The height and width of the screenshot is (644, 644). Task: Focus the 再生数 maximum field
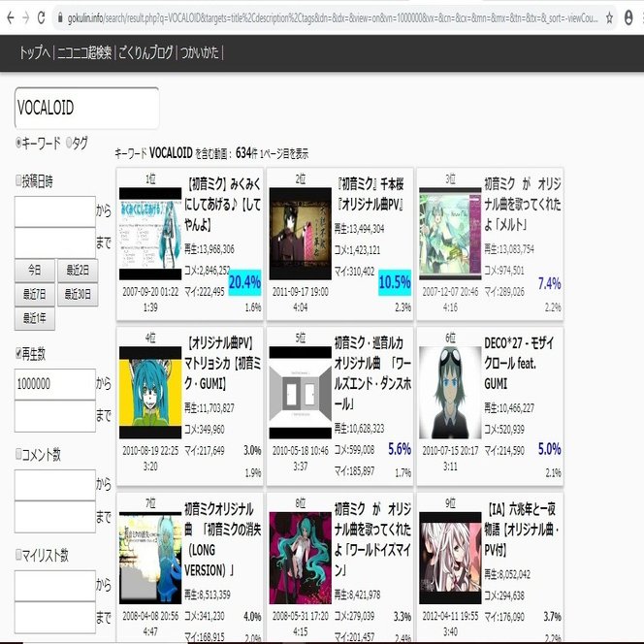tap(55, 416)
